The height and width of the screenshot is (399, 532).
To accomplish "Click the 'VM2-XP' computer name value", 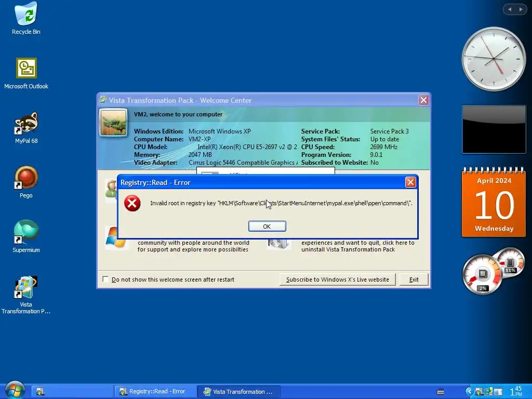I will [x=199, y=139].
